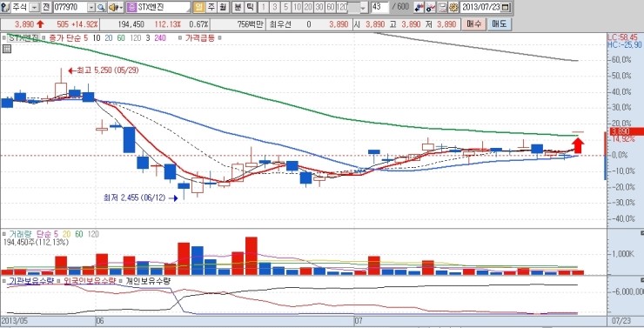This screenshot has height=328, width=644.
Task: Toggle the 일 daily period button
Action: (198, 7)
